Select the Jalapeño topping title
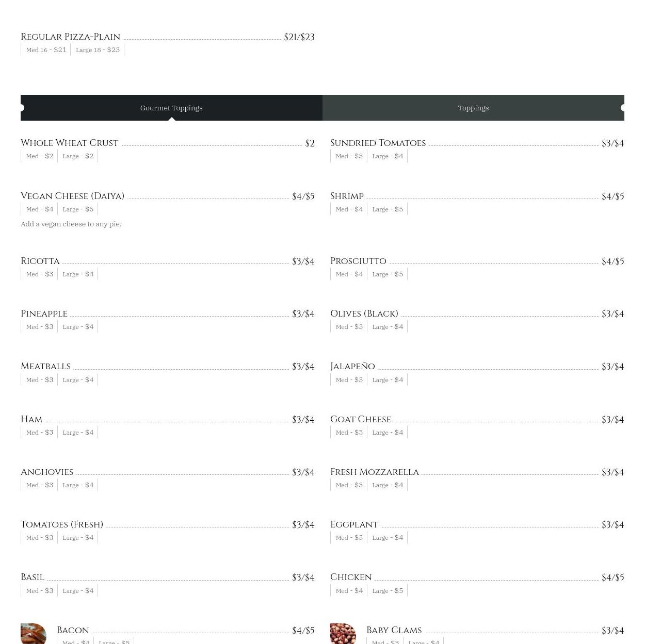This screenshot has width=645, height=644. (x=352, y=366)
